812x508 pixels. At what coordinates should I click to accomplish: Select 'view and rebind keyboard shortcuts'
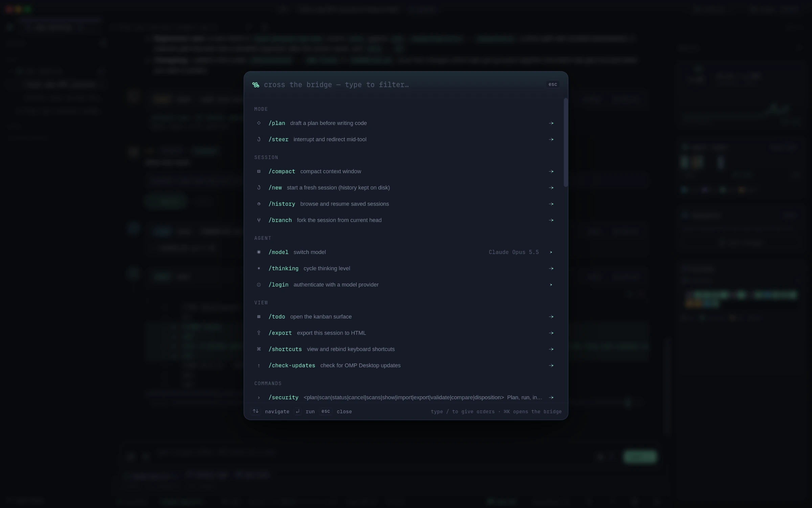tap(351, 349)
